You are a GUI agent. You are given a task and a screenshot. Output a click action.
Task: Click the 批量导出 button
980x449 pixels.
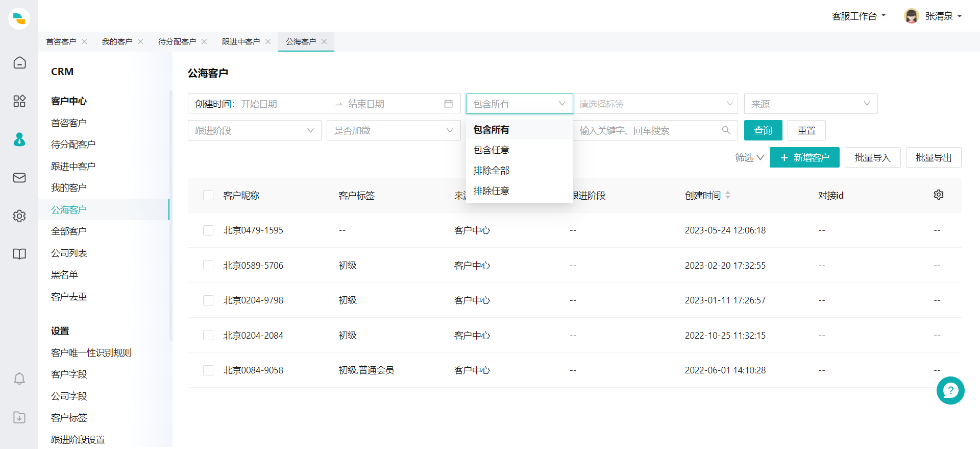click(x=934, y=157)
